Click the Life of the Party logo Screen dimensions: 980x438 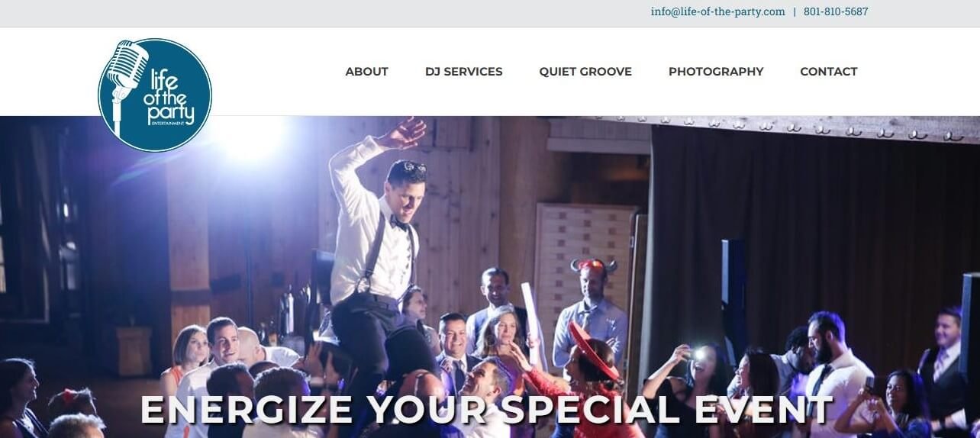click(x=155, y=95)
